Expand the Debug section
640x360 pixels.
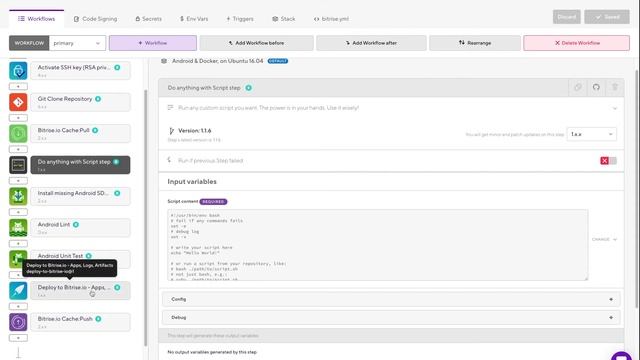pos(391,318)
